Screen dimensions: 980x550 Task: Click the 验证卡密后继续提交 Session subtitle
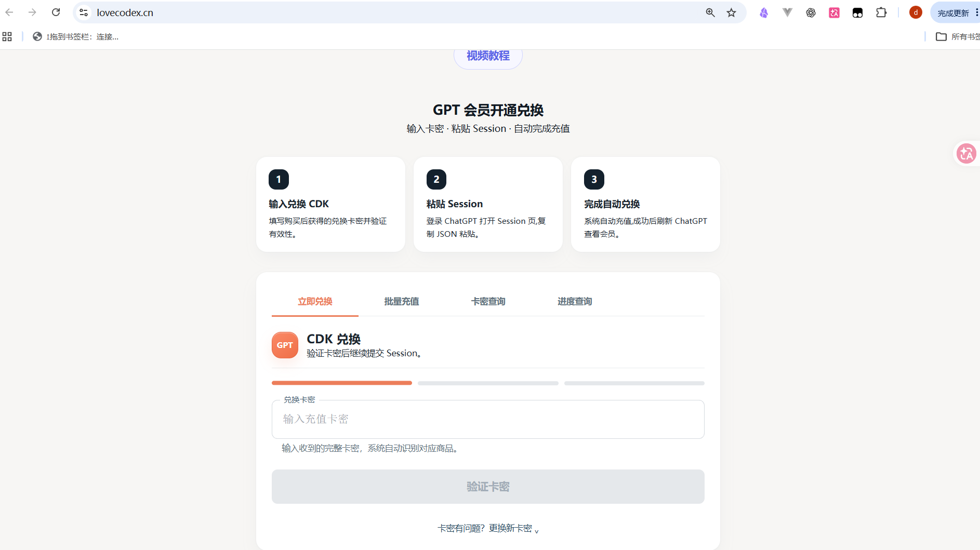[364, 353]
